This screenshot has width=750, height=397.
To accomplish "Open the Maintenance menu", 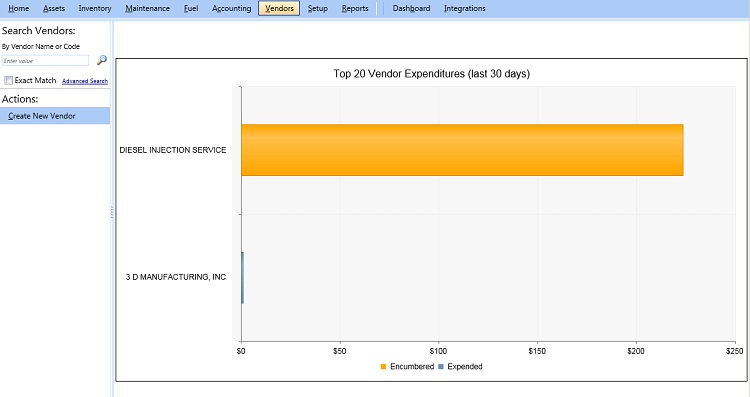I will [147, 8].
